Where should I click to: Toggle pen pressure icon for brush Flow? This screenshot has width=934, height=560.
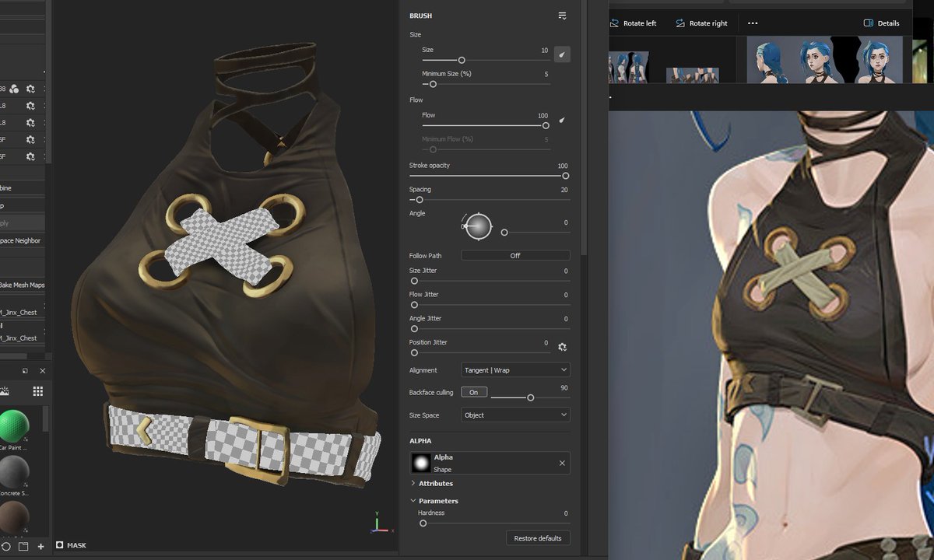tap(562, 120)
